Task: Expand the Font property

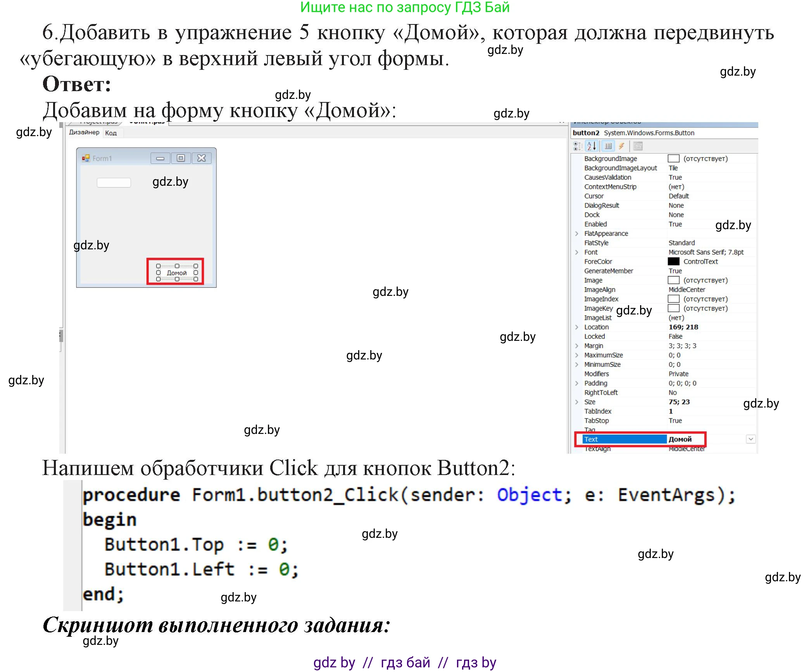Action: pyautogui.click(x=576, y=252)
